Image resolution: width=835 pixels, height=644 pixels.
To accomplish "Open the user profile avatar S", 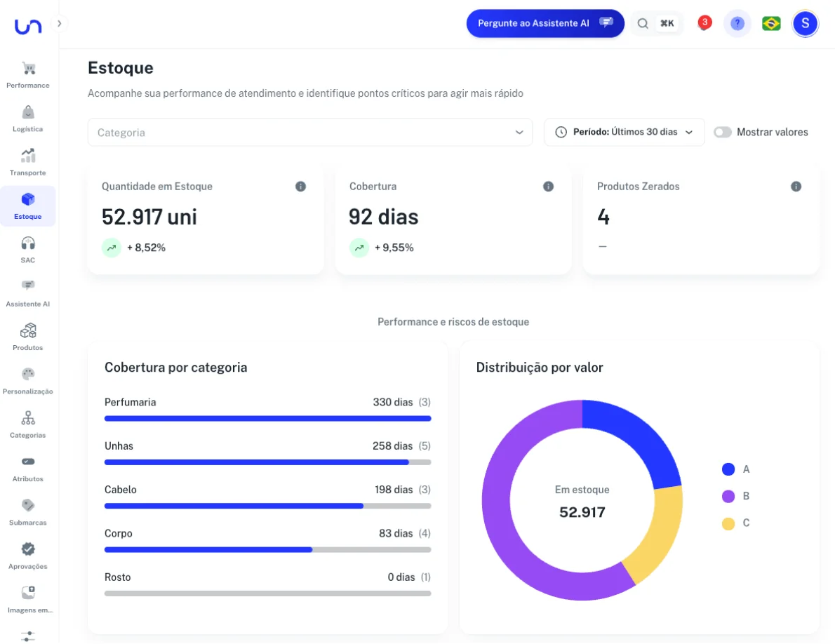I will [x=805, y=23].
